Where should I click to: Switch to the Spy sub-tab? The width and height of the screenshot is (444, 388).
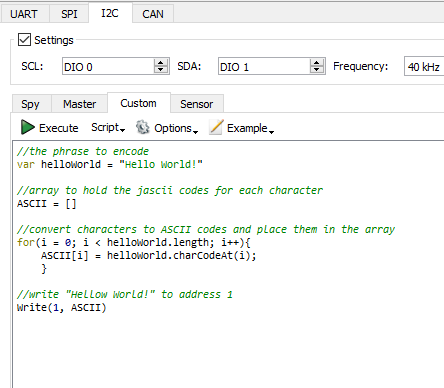coord(31,104)
